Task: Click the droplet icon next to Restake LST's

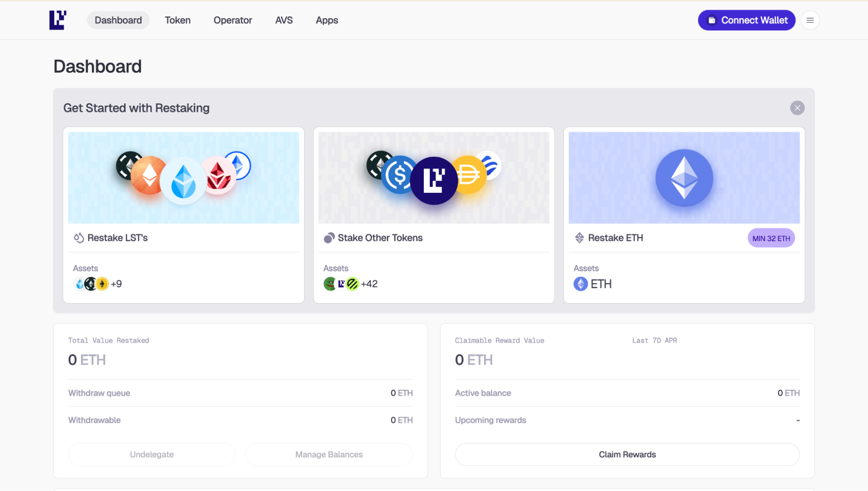Action: (79, 238)
